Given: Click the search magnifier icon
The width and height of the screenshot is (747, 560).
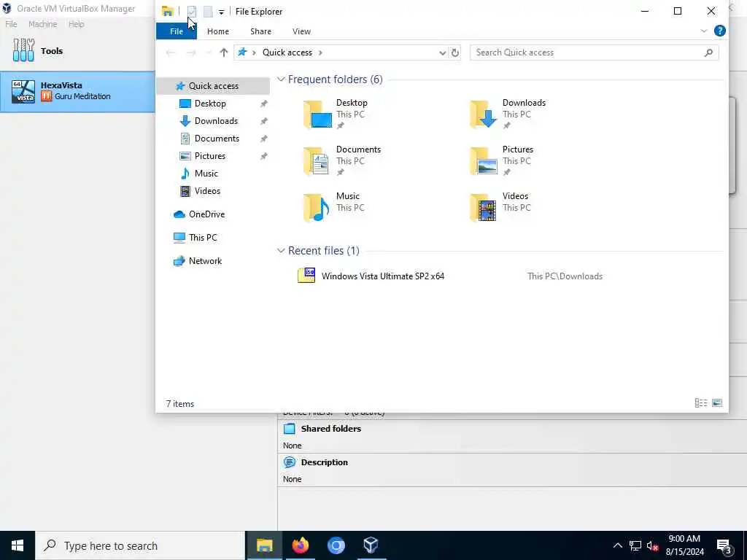Looking at the screenshot, I should click(x=708, y=52).
